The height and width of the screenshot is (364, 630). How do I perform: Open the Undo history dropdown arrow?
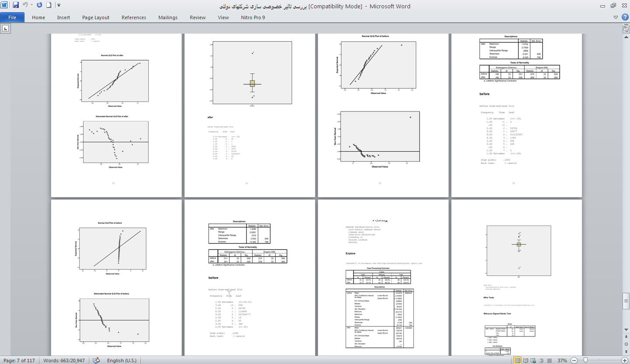coord(32,6)
